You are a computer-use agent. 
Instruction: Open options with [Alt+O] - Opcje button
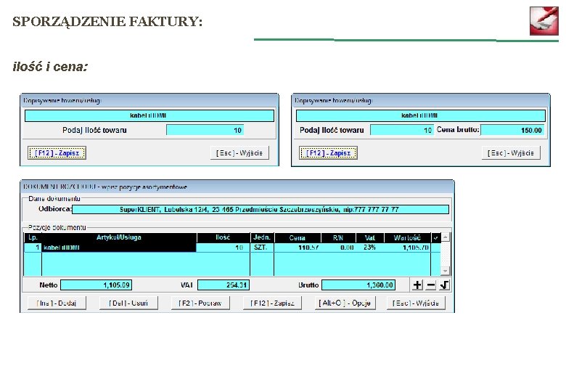(x=345, y=303)
